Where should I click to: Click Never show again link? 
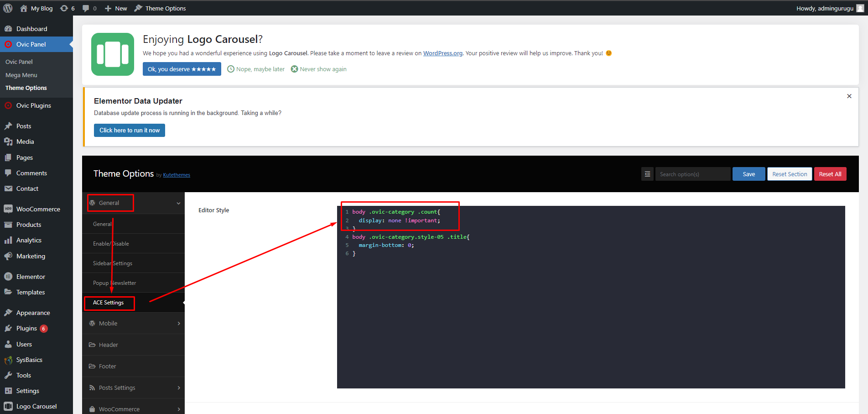[319, 69]
